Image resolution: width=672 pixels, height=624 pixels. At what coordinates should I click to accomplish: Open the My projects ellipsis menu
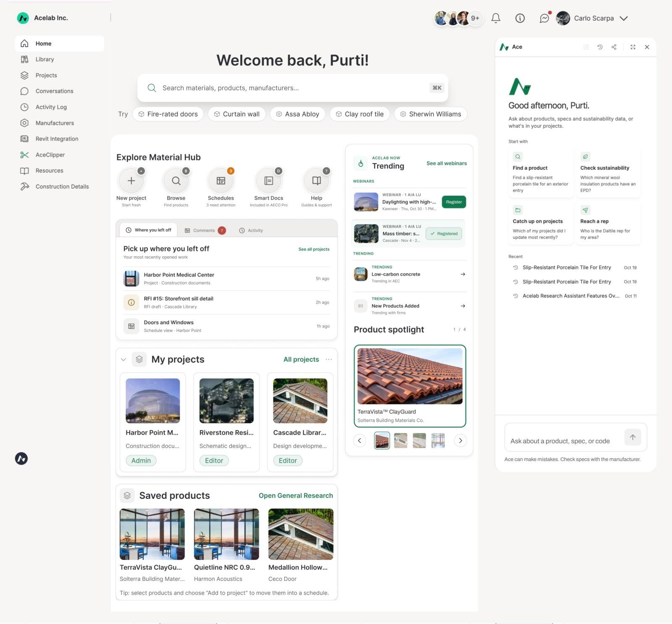click(x=329, y=359)
